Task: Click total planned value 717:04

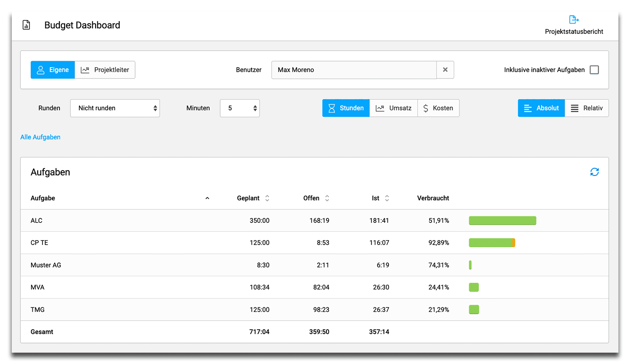Action: pos(259,332)
